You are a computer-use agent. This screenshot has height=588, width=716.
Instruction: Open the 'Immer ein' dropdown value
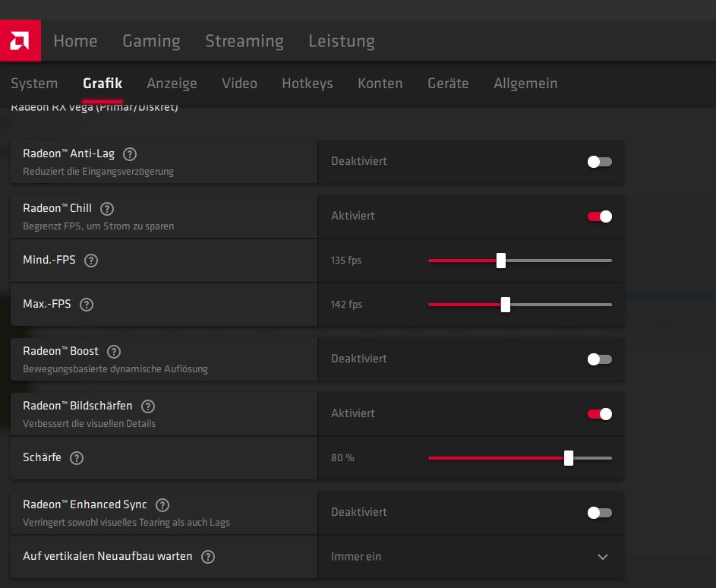click(x=356, y=557)
